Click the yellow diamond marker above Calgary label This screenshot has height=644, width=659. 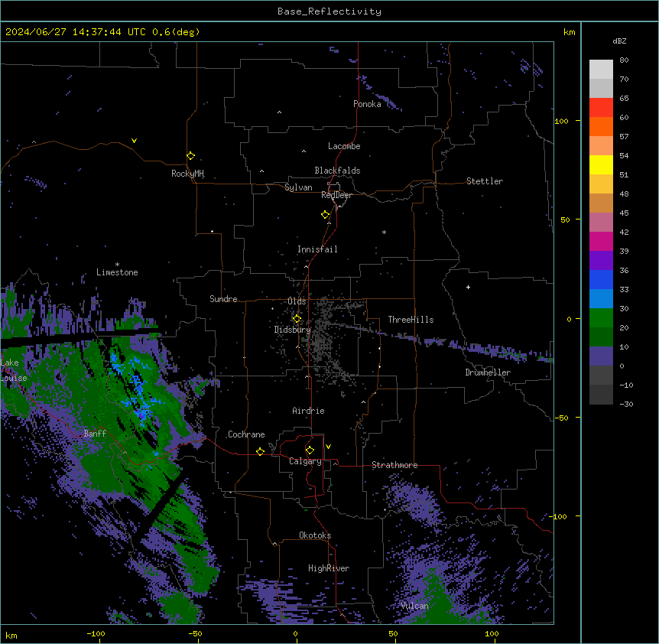click(x=310, y=450)
